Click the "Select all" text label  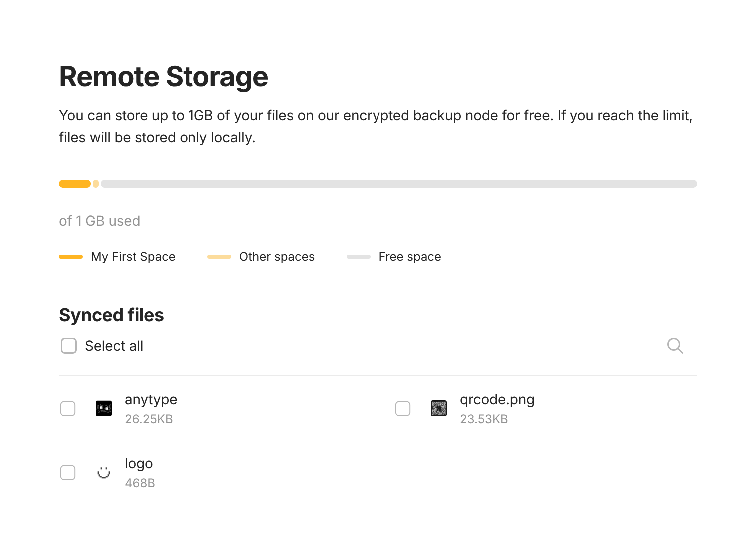click(114, 346)
